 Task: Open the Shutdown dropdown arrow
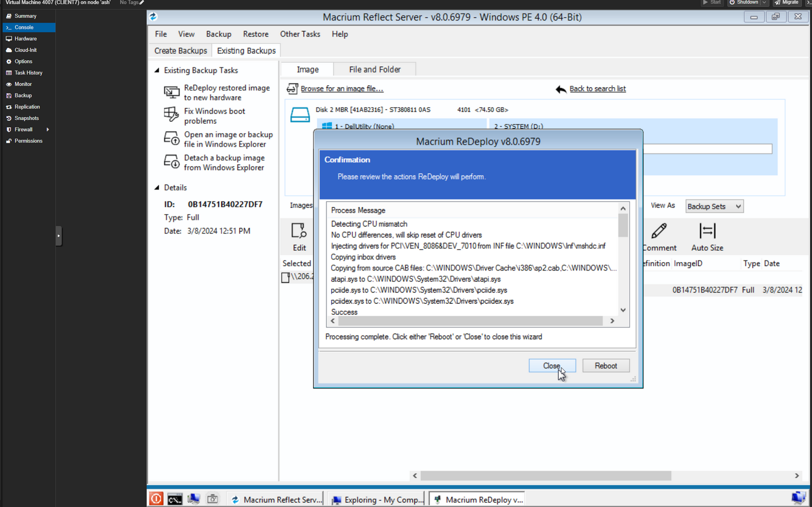(x=764, y=3)
